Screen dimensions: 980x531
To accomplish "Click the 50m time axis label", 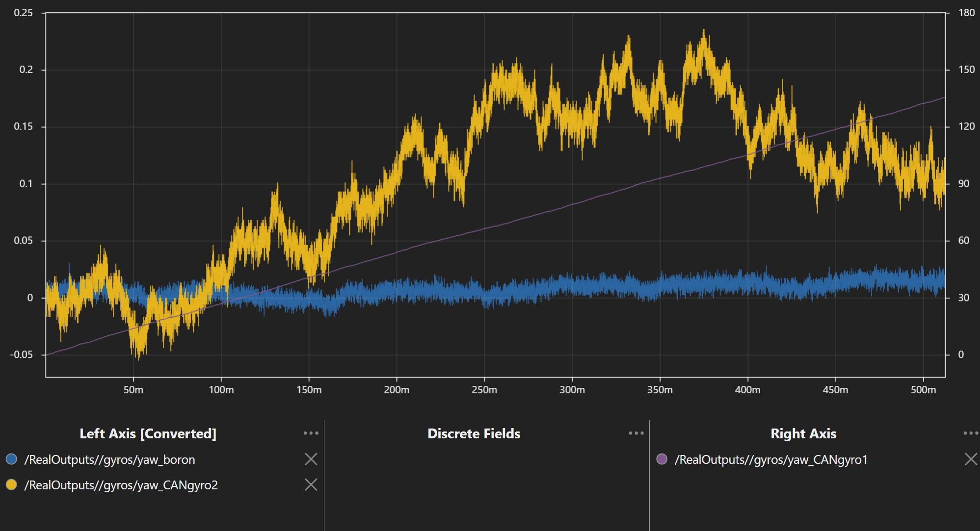I will 133,390.
